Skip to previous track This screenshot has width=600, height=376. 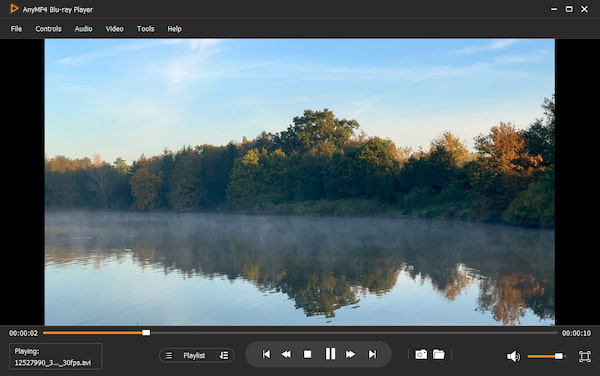(x=266, y=354)
